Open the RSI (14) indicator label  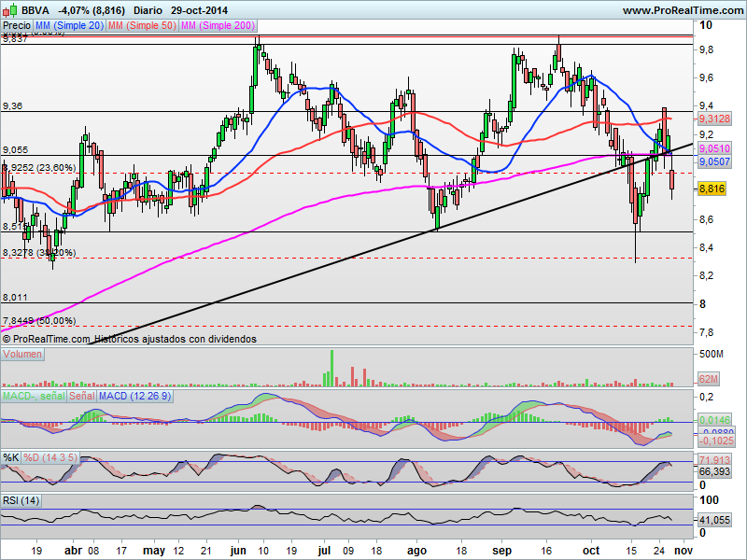[x=21, y=501]
